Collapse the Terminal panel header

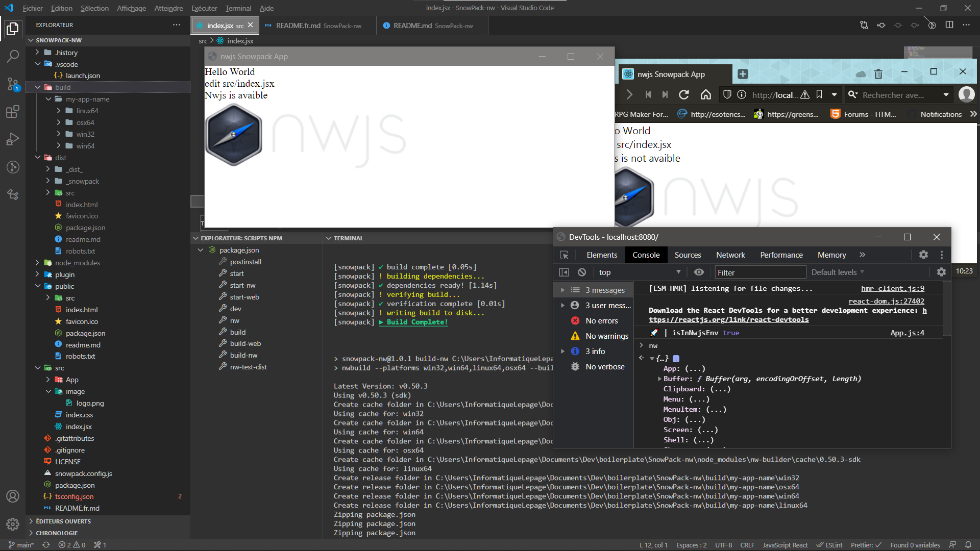pyautogui.click(x=329, y=238)
